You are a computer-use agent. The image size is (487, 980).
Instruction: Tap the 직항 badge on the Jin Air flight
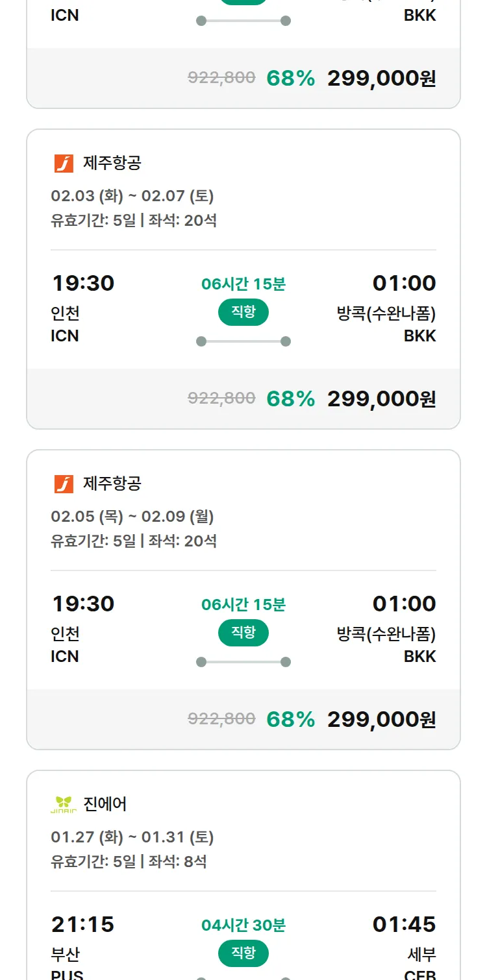(x=243, y=953)
